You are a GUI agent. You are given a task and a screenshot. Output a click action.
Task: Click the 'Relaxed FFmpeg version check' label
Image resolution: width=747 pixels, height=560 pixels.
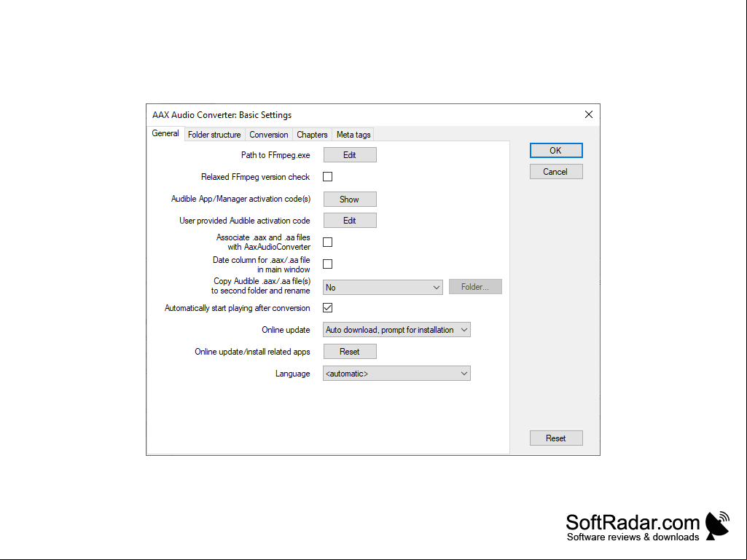[x=255, y=177]
